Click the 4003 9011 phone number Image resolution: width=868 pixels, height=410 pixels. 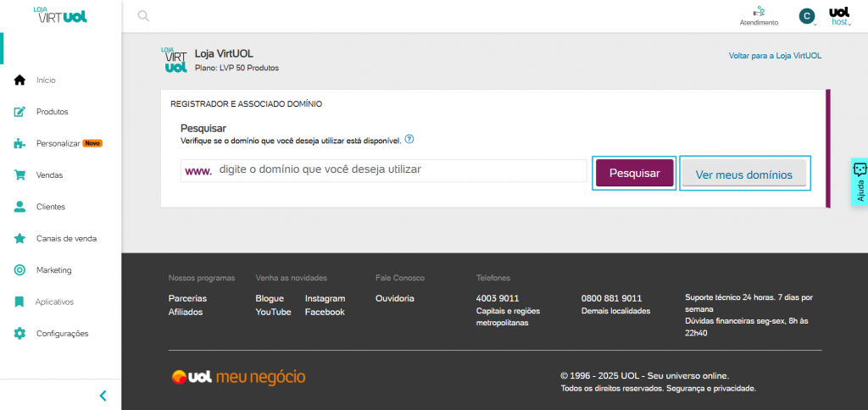[498, 298]
